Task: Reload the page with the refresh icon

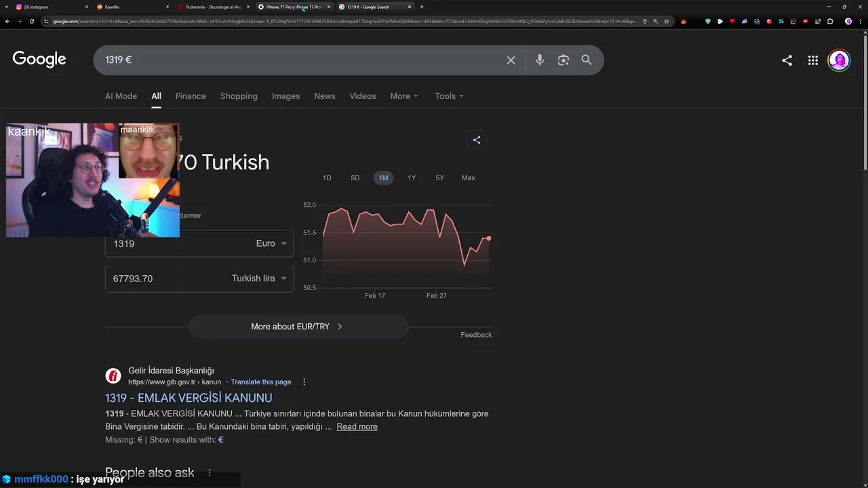Action: 31,21
